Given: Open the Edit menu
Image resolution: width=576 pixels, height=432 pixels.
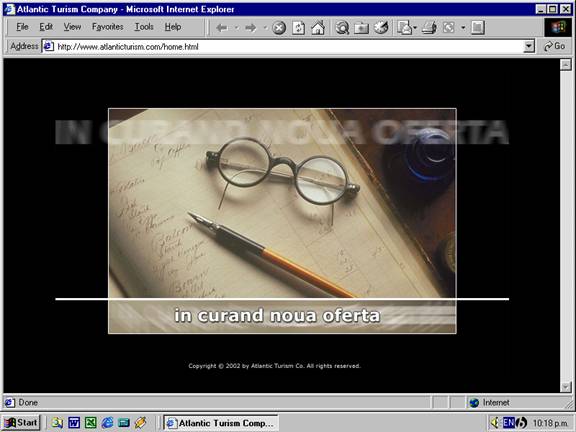Looking at the screenshot, I should click(46, 27).
